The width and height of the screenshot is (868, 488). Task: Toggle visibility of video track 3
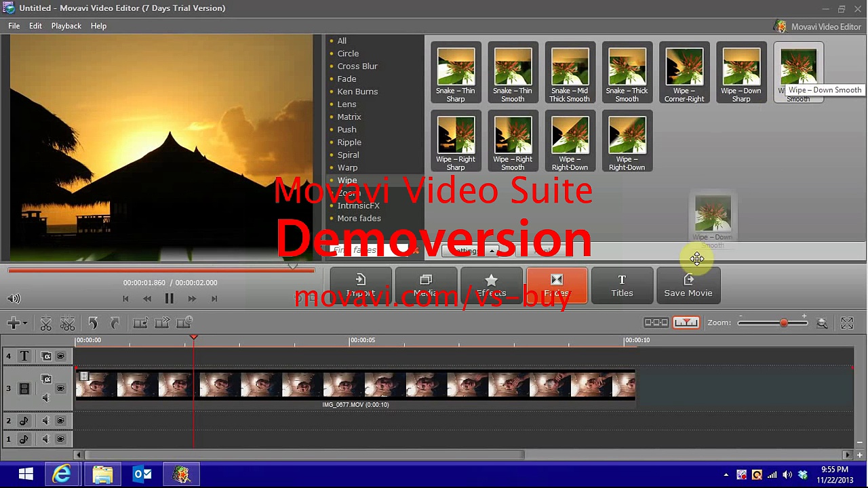tap(60, 388)
